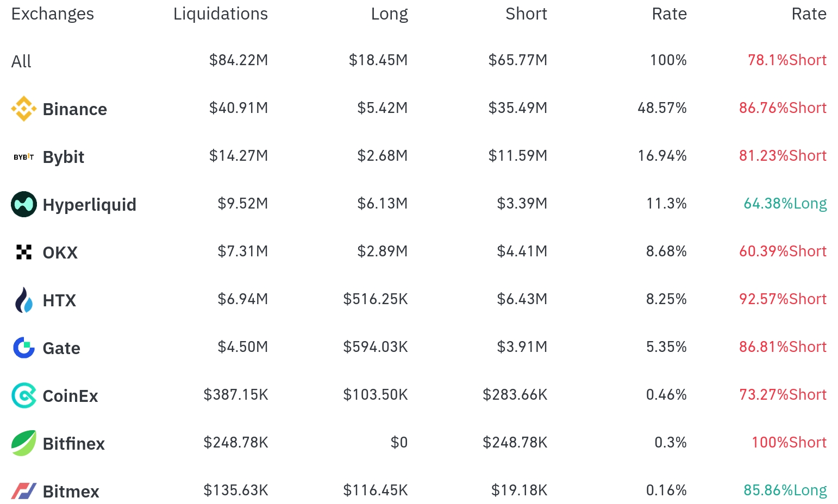Sort by the Liquidations column header
838x504 pixels.
[220, 14]
